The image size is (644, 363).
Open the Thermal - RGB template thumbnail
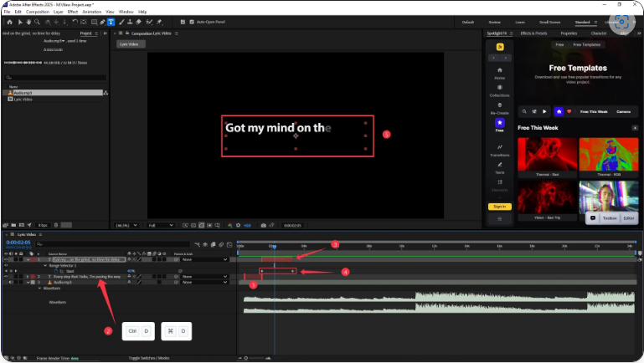[609, 154]
